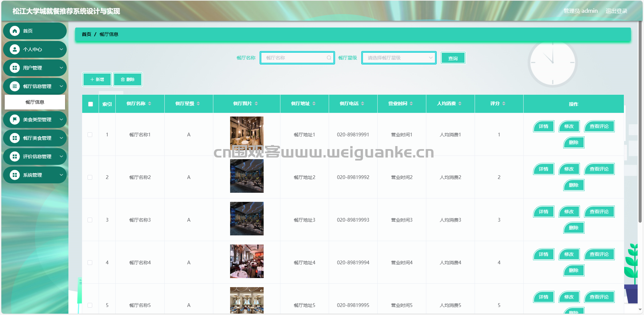Go to 首页 in breadcrumb

[x=86, y=34]
